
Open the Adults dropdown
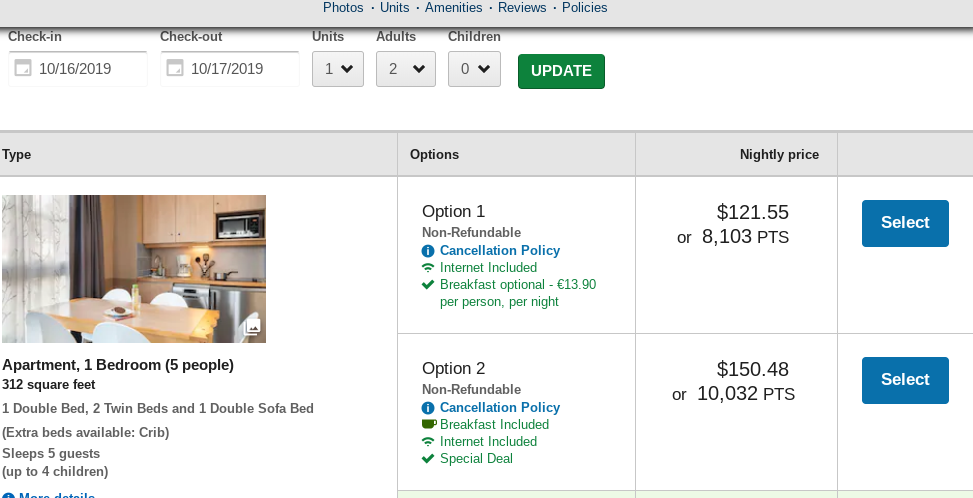(x=406, y=70)
